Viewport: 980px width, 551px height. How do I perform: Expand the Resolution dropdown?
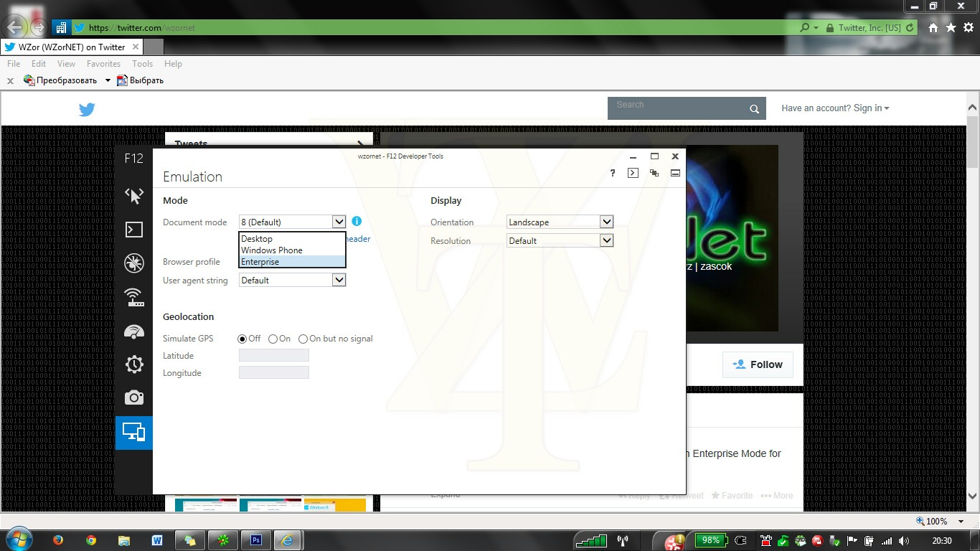click(606, 240)
